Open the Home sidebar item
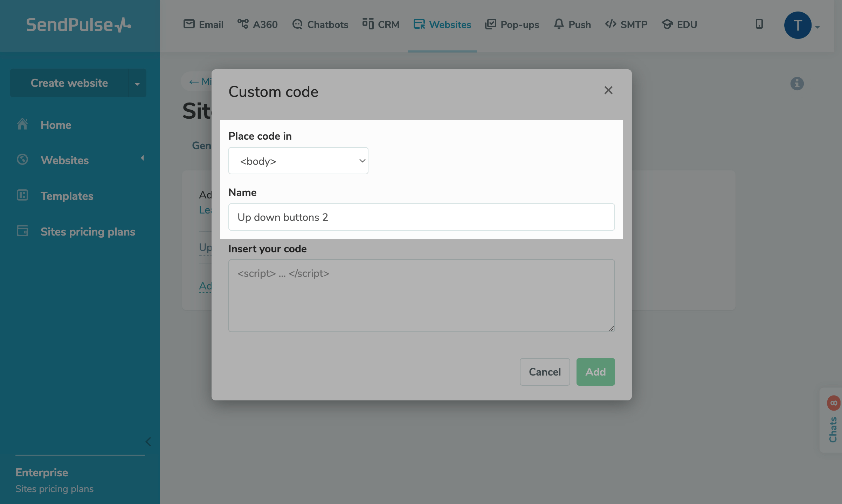 click(56, 125)
